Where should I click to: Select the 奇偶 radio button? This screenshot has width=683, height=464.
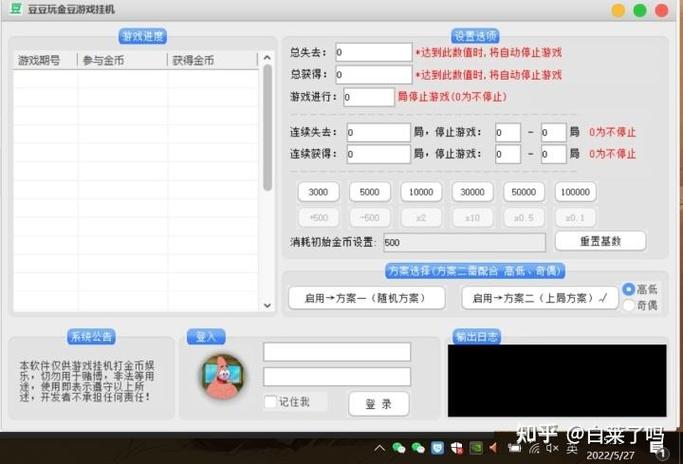(x=629, y=305)
